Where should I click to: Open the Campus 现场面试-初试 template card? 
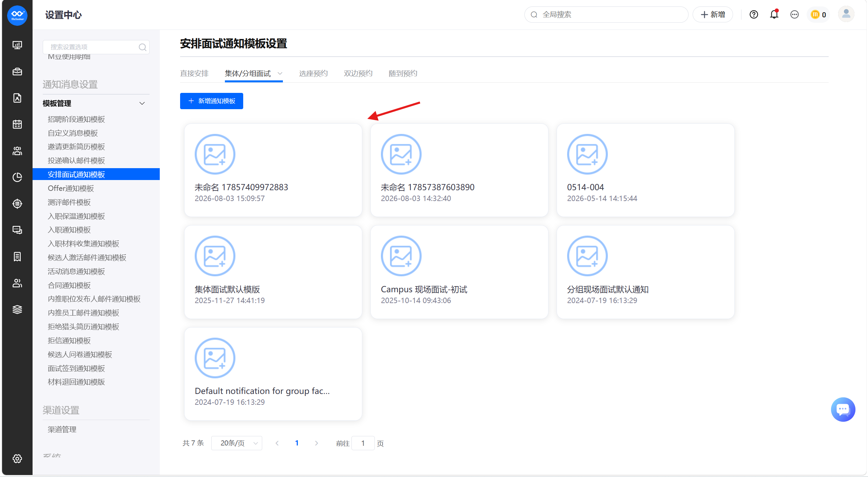point(459,272)
